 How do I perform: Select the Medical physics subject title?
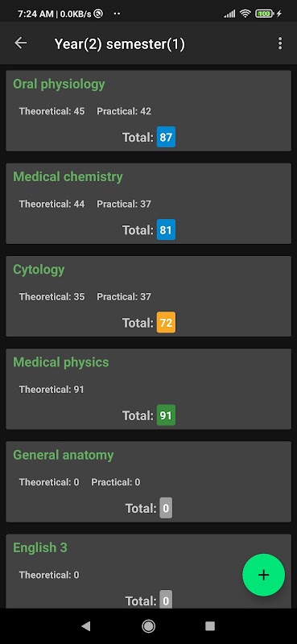61,362
